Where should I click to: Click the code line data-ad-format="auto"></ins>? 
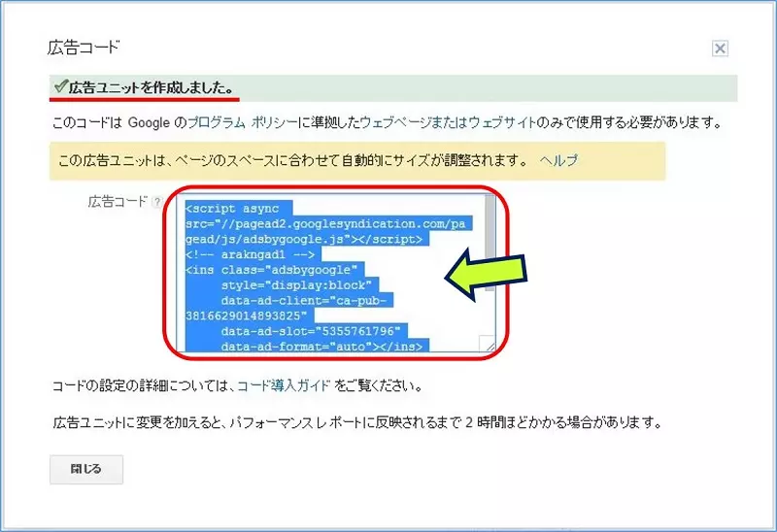[x=322, y=346]
